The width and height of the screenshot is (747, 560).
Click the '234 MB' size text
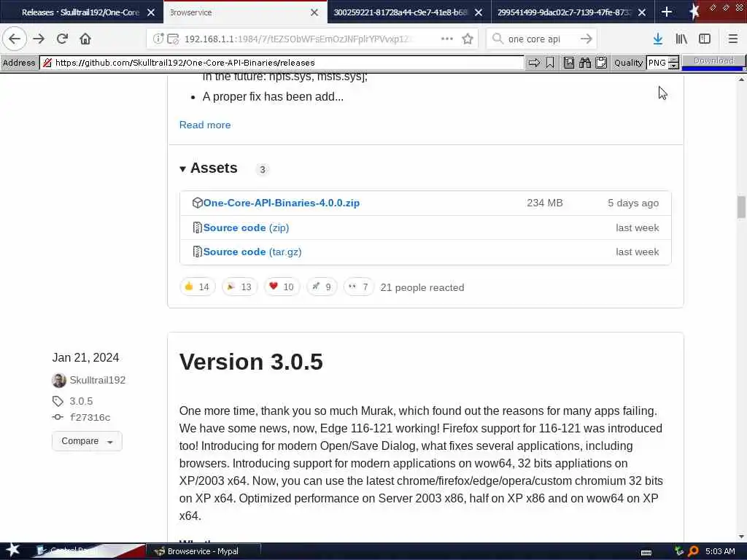click(544, 203)
